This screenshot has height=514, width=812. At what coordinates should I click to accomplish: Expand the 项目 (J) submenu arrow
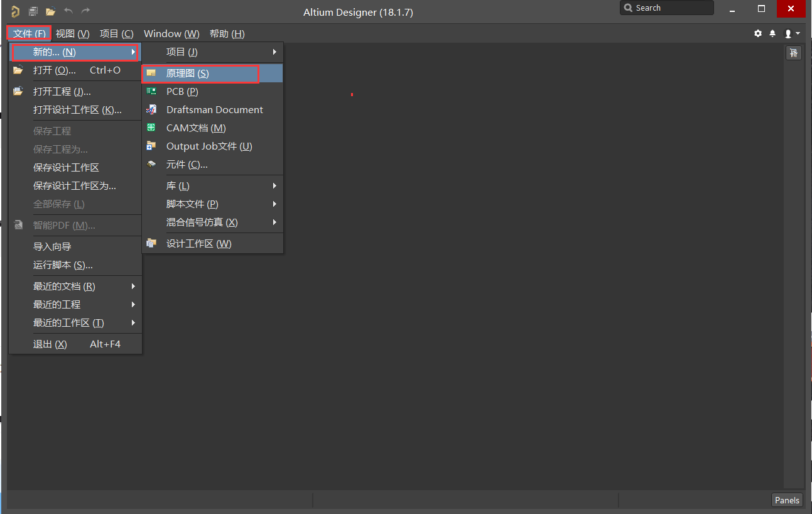click(274, 52)
